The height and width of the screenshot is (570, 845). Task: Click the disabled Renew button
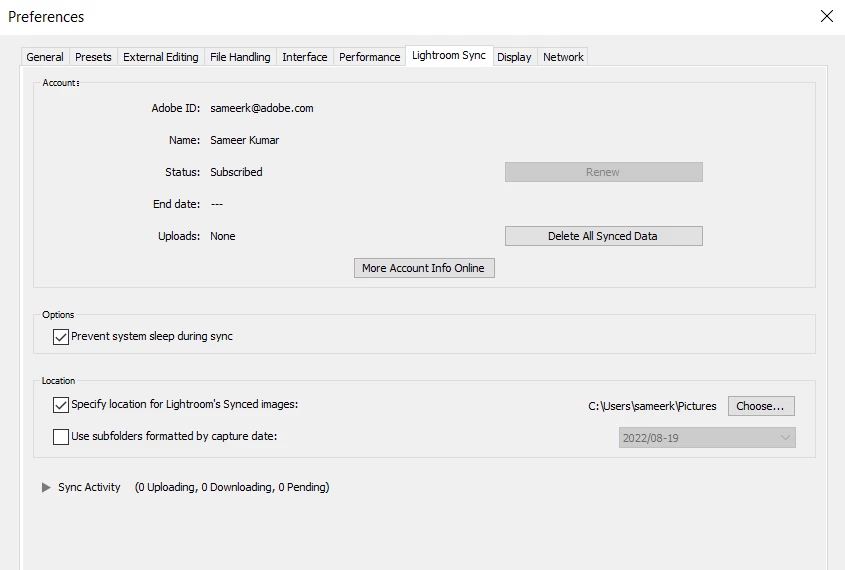click(x=604, y=172)
